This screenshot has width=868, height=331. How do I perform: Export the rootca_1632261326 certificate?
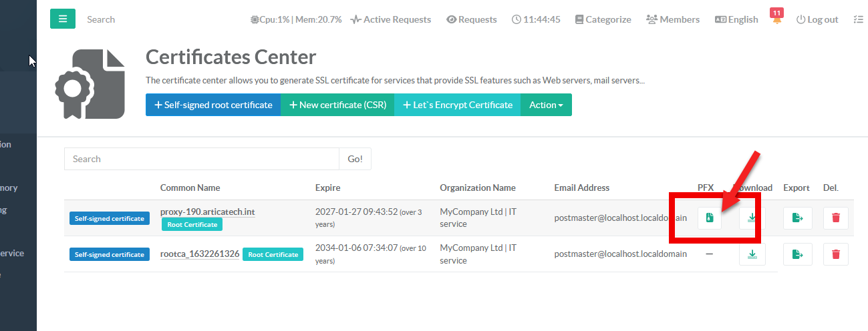coord(797,254)
